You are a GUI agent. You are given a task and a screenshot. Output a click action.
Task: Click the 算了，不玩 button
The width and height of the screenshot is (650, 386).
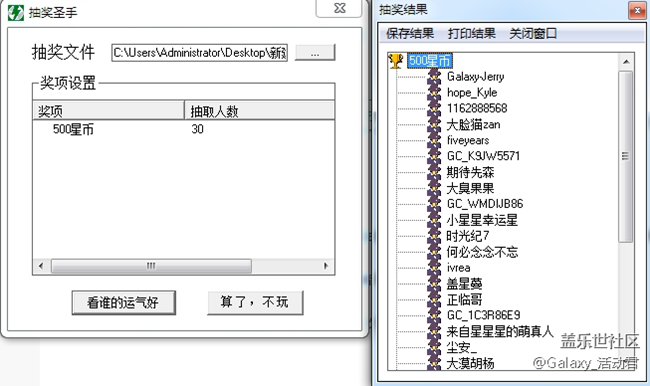(255, 302)
